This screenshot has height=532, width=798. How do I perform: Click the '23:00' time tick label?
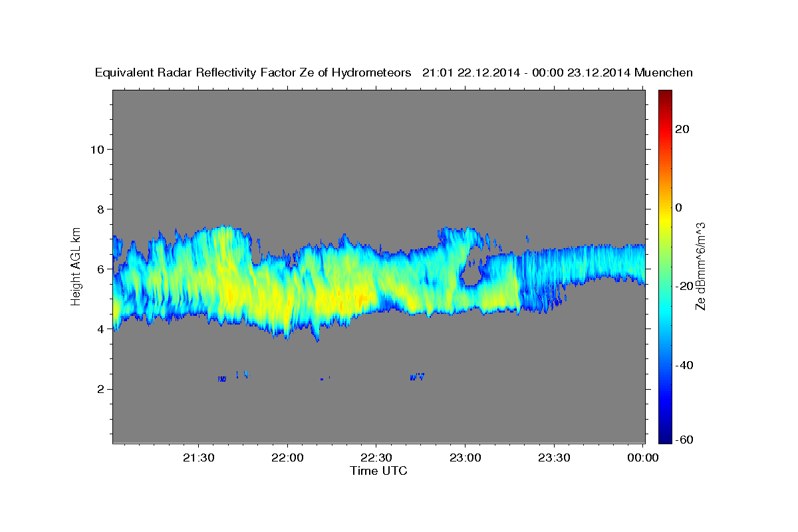[465, 458]
